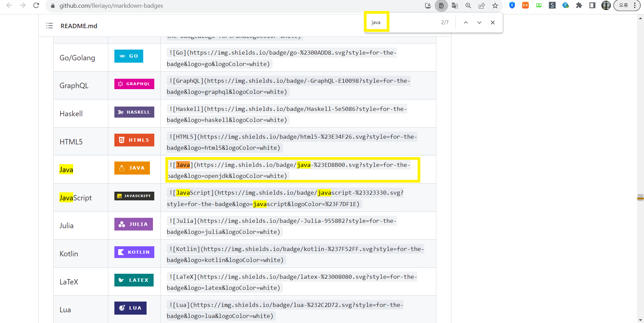This screenshot has width=644, height=323.
Task: Click the install app icon in address bar
Action: coord(428,6)
